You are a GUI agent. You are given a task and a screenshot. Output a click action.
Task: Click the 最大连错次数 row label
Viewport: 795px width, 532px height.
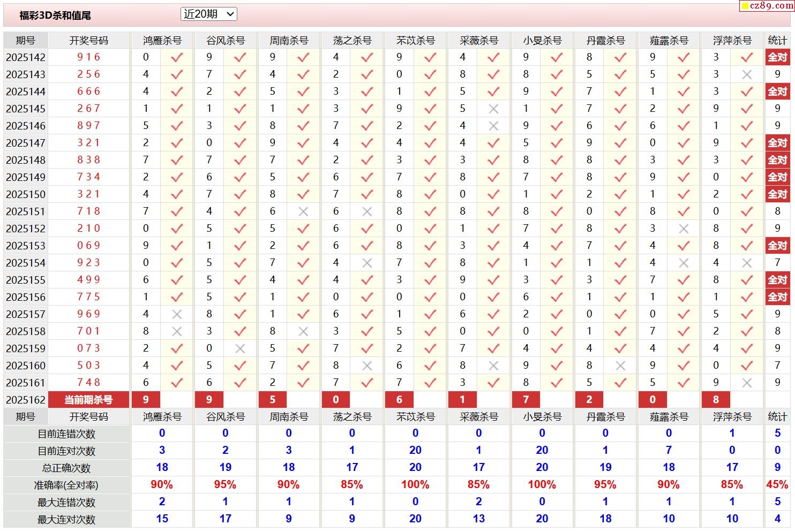coord(66,503)
